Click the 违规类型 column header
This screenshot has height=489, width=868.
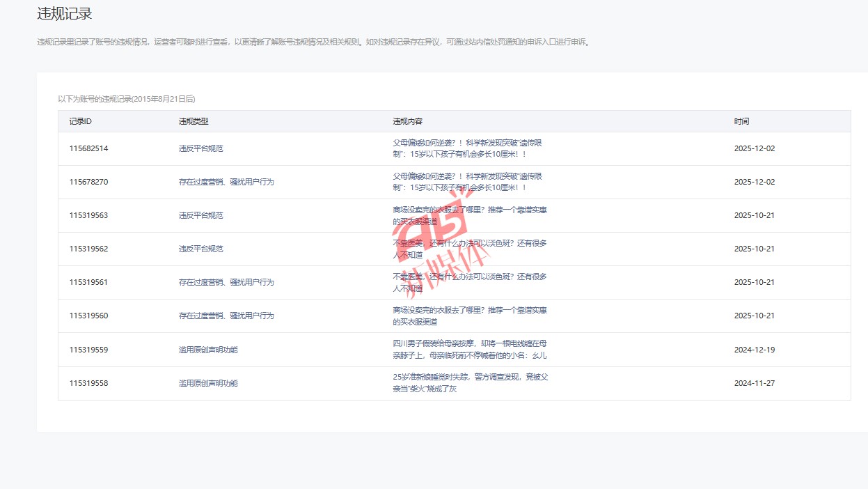[x=194, y=121]
